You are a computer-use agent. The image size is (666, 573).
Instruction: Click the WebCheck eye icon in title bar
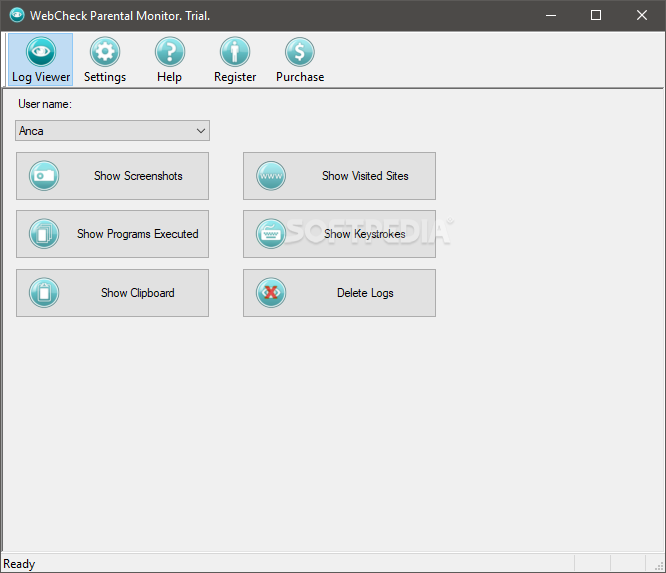[17, 15]
